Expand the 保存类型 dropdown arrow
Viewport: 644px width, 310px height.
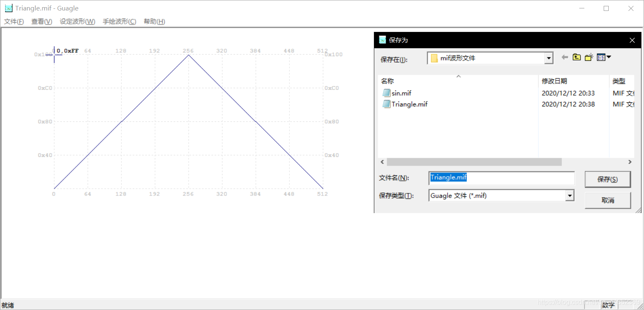(569, 195)
